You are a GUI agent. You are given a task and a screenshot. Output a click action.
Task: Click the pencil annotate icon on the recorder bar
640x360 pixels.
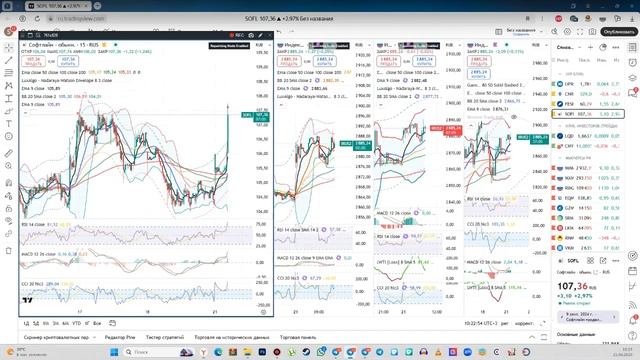pos(260,36)
